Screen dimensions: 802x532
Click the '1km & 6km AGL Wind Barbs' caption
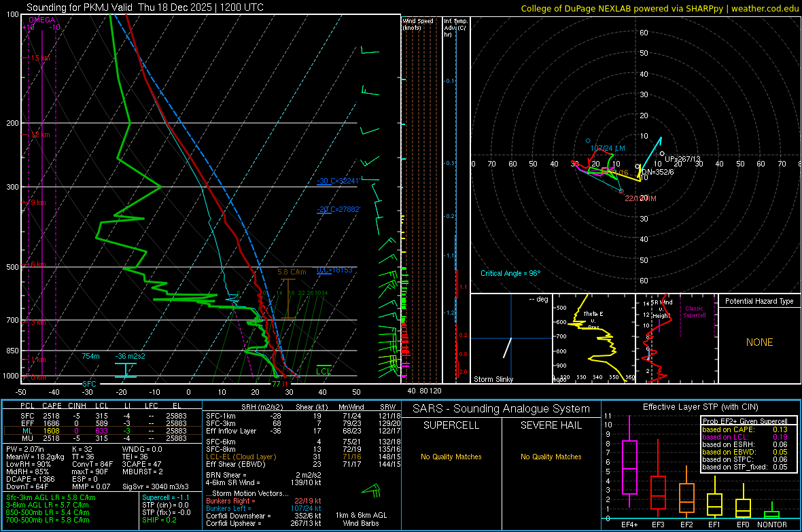pyautogui.click(x=361, y=519)
